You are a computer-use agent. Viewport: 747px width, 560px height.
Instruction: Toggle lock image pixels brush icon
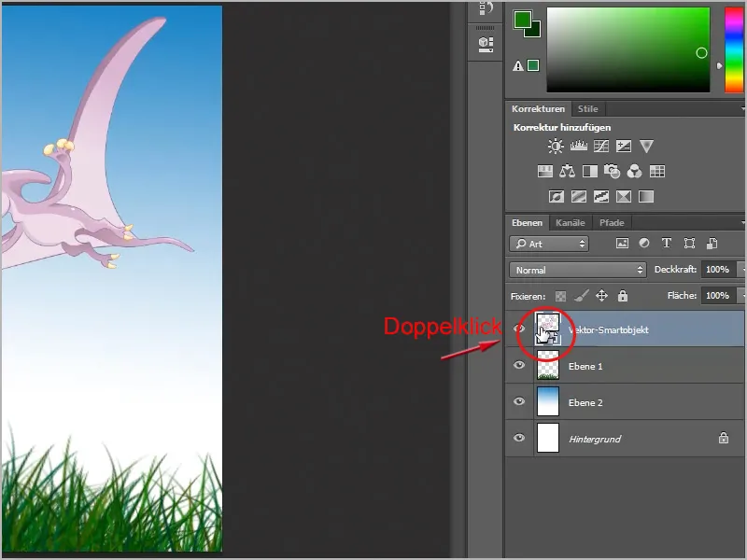click(x=581, y=296)
